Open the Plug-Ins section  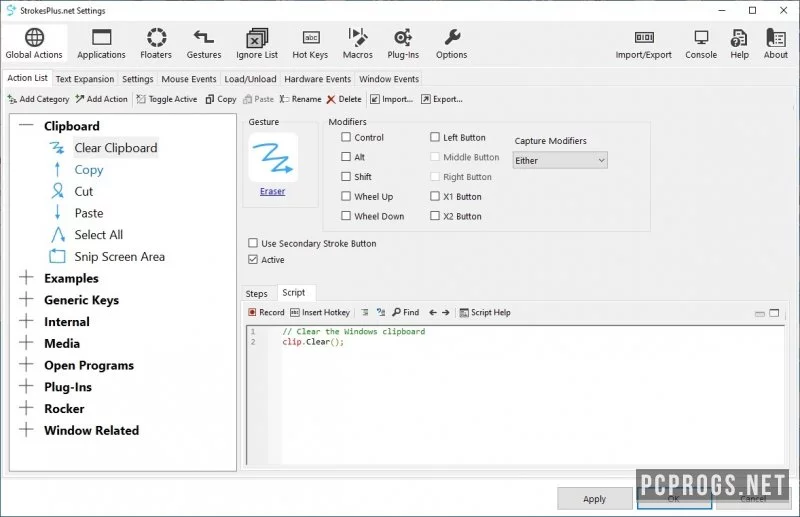403,44
